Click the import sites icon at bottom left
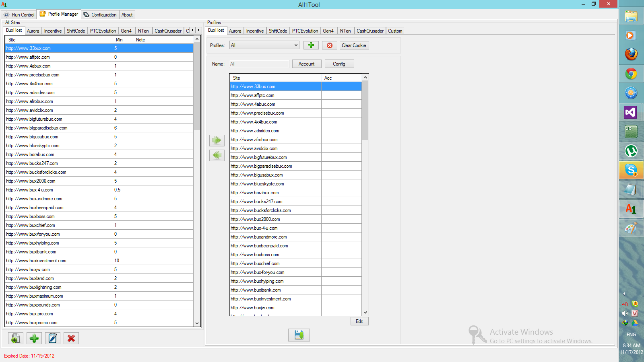This screenshot has height=362, width=644. pyautogui.click(x=15, y=339)
